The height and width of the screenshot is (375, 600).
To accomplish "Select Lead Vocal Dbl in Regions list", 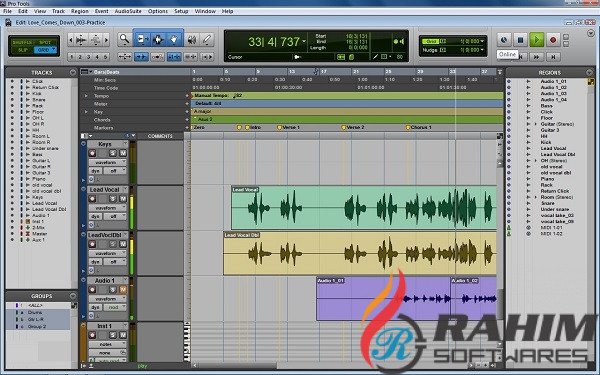I will pos(558,155).
